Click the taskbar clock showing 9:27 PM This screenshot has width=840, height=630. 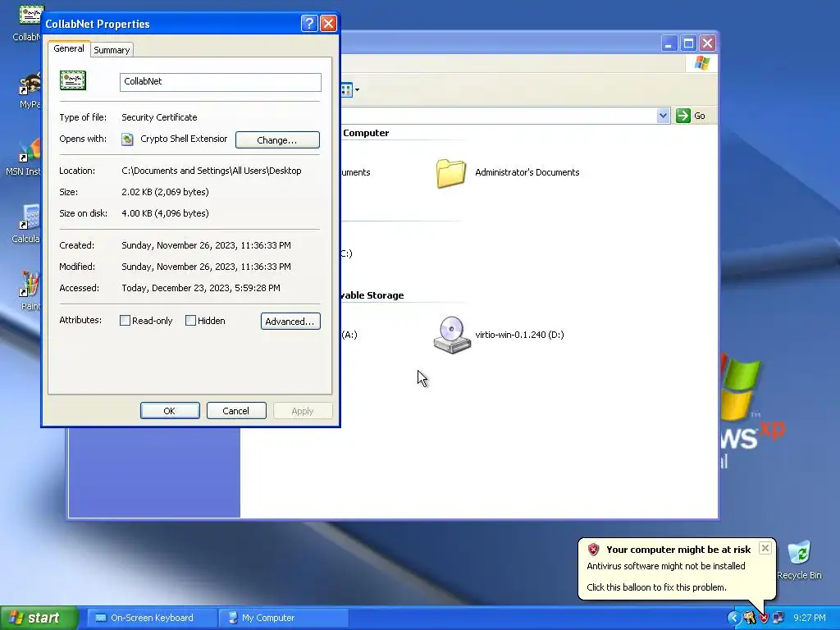point(810,618)
